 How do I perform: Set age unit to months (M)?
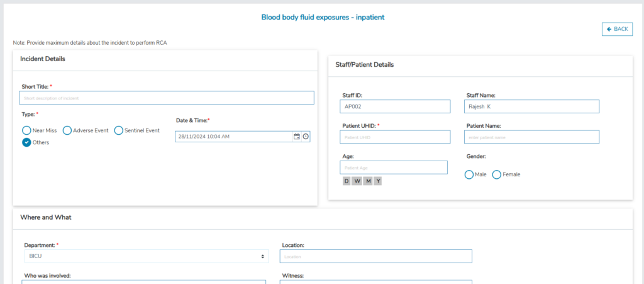coord(367,181)
